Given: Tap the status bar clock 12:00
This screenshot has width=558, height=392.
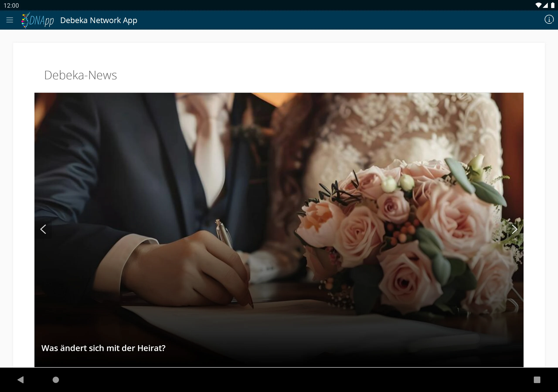Looking at the screenshot, I should tap(11, 5).
